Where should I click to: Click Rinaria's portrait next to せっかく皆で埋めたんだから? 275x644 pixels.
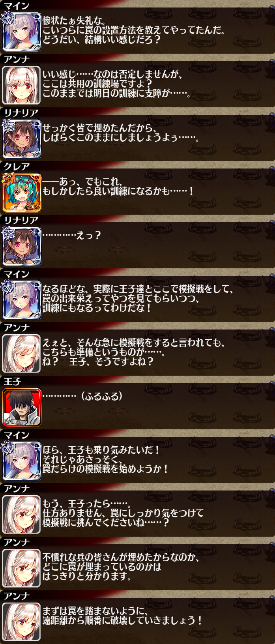[22, 139]
